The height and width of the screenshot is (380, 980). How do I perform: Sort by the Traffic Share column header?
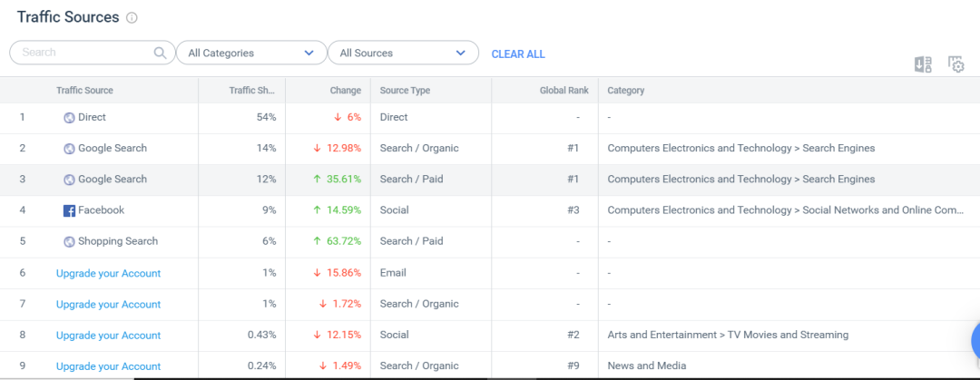(x=251, y=91)
